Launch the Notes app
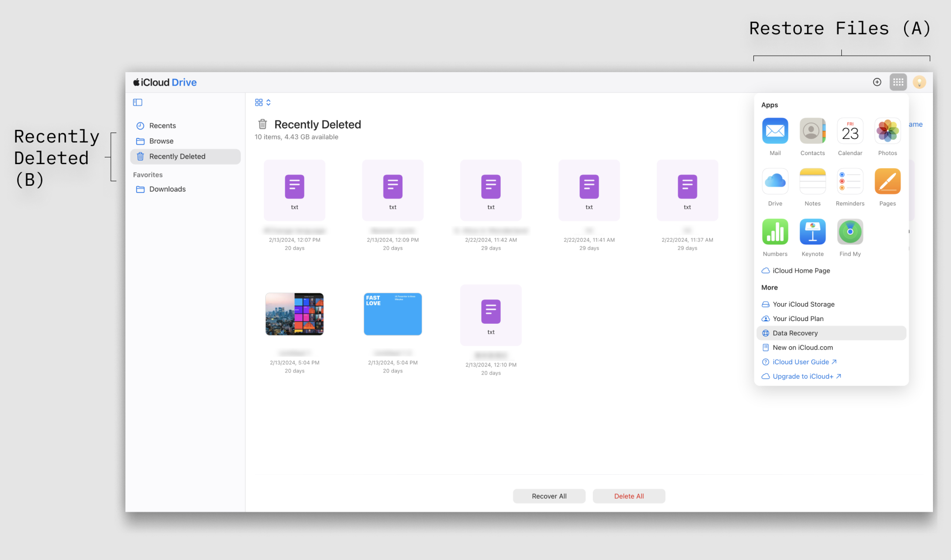Viewport: 951px width, 560px height. [812, 182]
